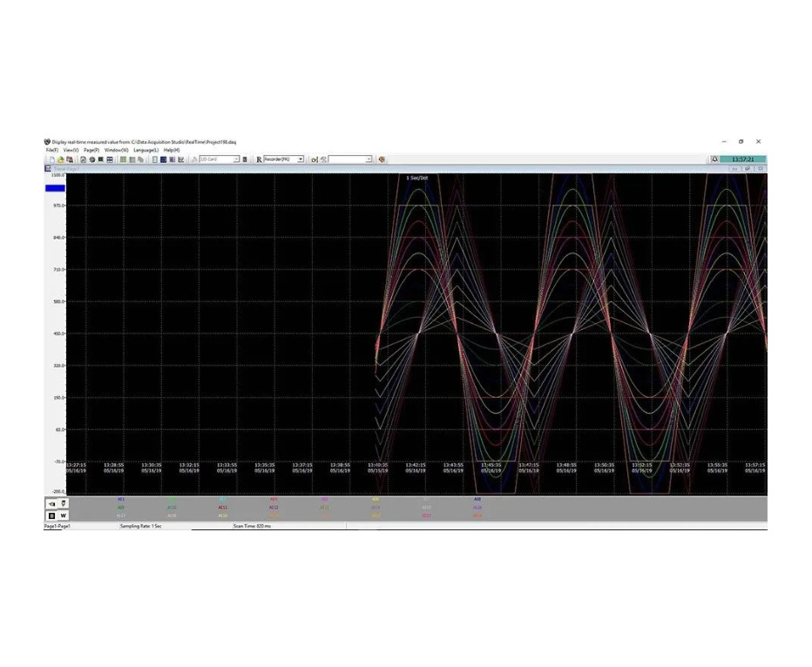The image size is (812, 667).
Task: Toggle the AI11 channel in the legend
Action: 223,508
